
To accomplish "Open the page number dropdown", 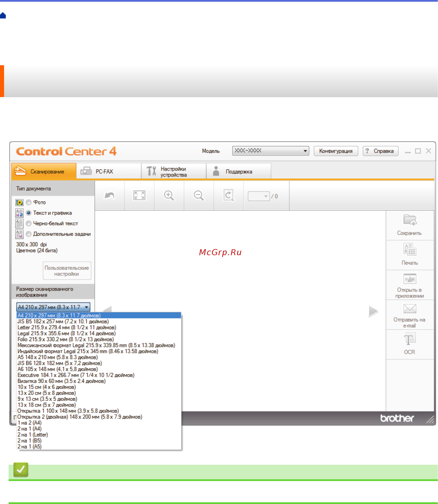I will tap(259, 196).
